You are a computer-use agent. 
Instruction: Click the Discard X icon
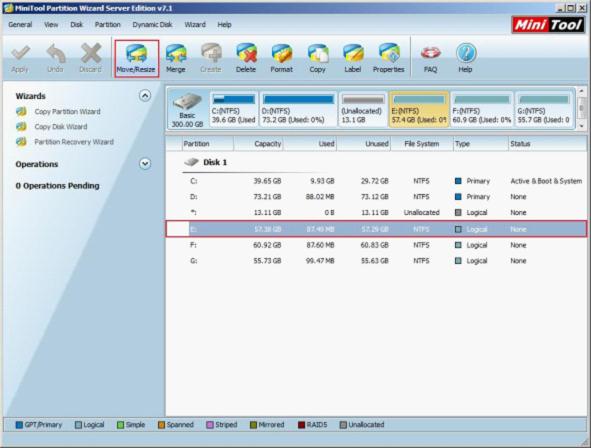click(91, 54)
